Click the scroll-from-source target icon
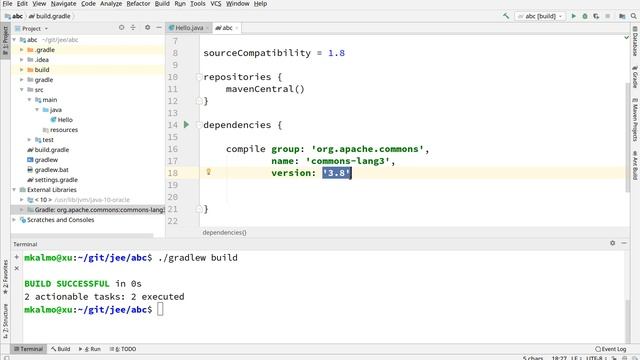640x360 pixels. tap(121, 28)
